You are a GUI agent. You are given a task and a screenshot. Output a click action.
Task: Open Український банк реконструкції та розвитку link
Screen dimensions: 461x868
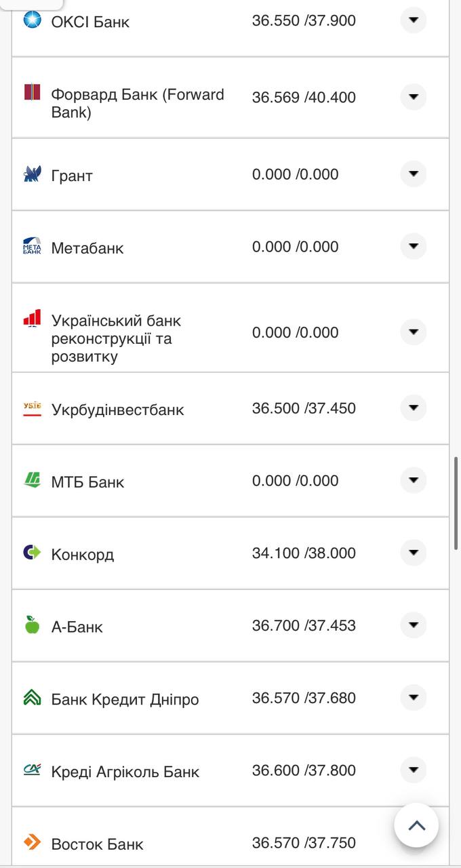pyautogui.click(x=116, y=338)
